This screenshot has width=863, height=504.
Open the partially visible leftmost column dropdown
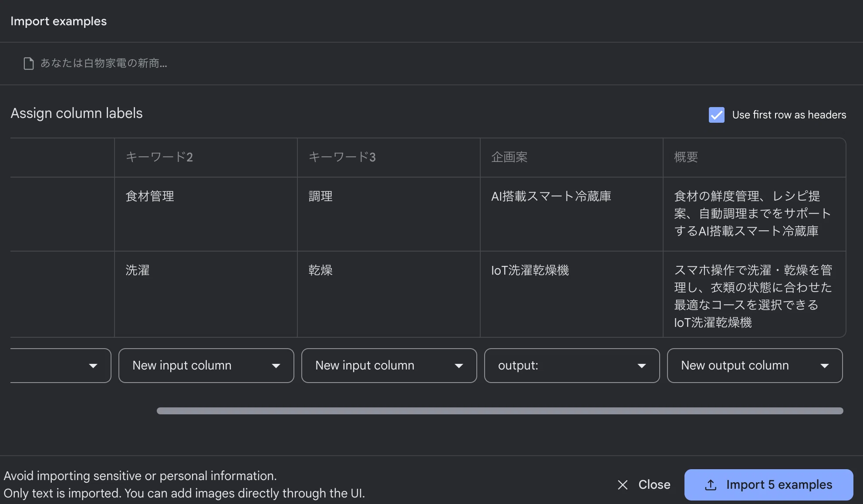point(61,366)
